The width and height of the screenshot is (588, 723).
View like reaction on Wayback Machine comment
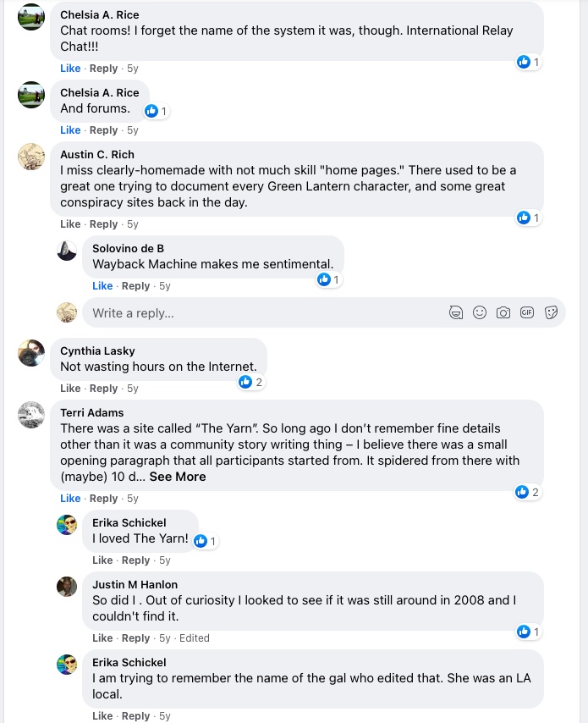point(328,279)
